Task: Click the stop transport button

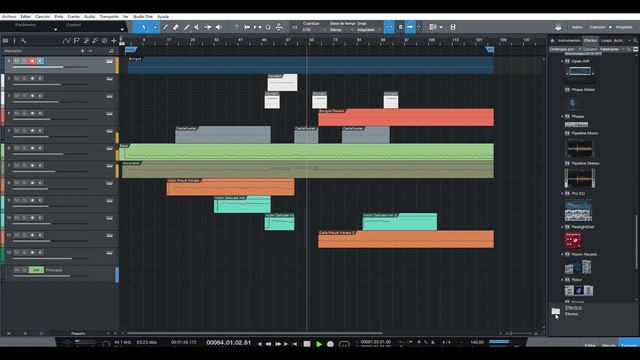Action: point(307,344)
